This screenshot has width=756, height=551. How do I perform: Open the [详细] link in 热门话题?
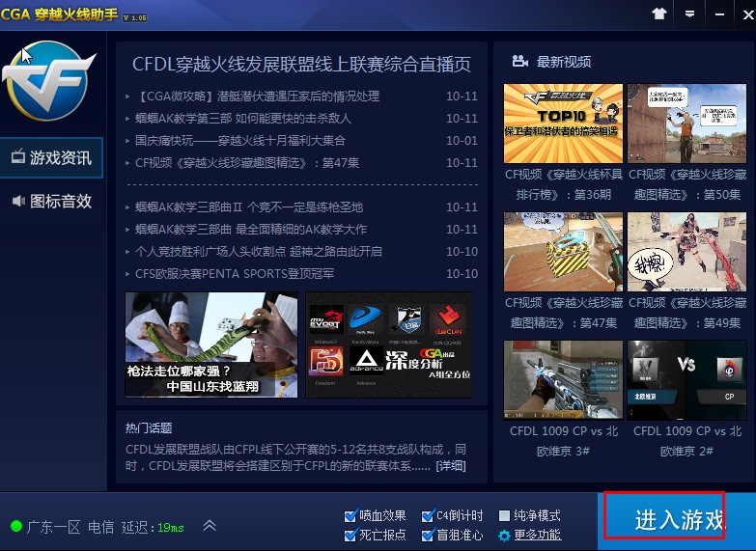[451, 466]
